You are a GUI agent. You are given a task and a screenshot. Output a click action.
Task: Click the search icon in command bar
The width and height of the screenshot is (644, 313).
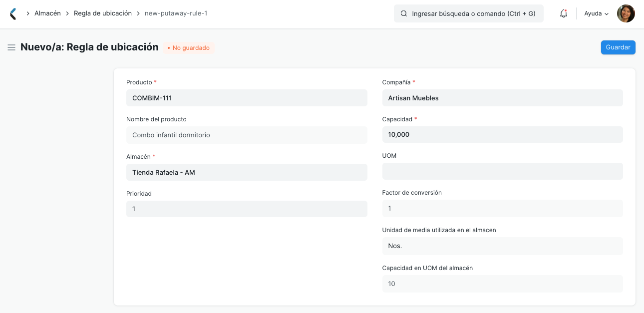click(404, 14)
